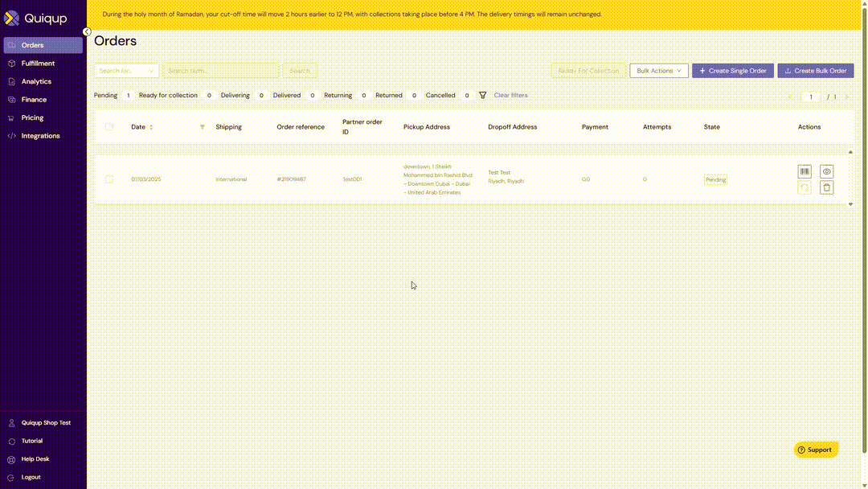Click the Create Single Order button
Viewport: 868px width, 489px height.
pyautogui.click(x=732, y=71)
